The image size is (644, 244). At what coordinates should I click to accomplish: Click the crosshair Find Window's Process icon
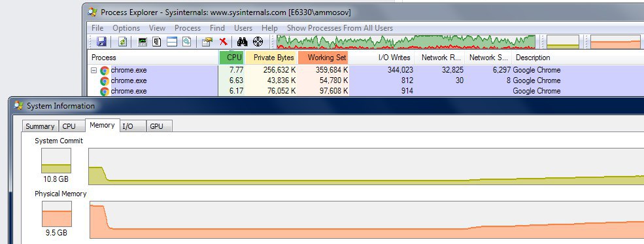pyautogui.click(x=258, y=41)
